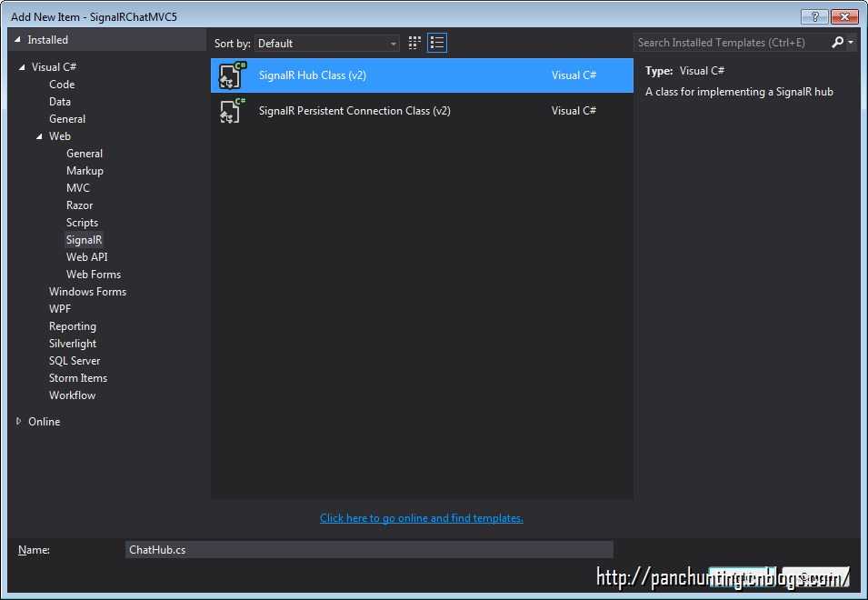868x600 pixels.
Task: Focus the Search Installed Templates box
Action: (732, 43)
